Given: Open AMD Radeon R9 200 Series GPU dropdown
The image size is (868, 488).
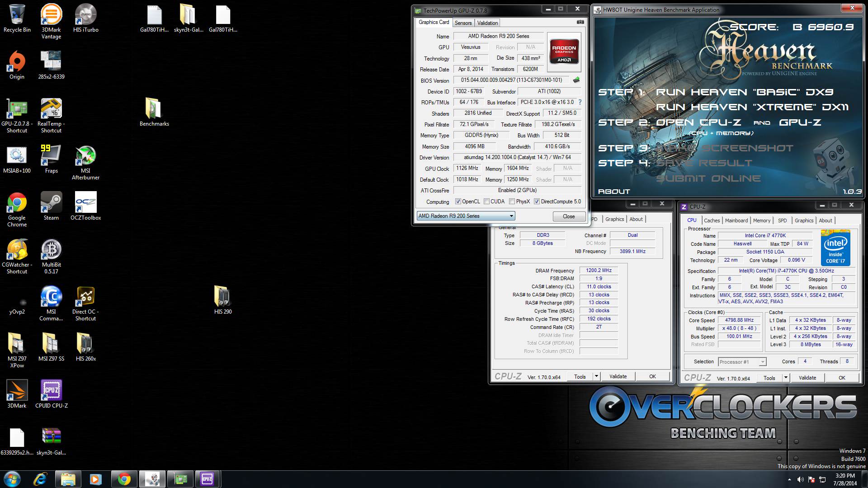Looking at the screenshot, I should 466,216.
